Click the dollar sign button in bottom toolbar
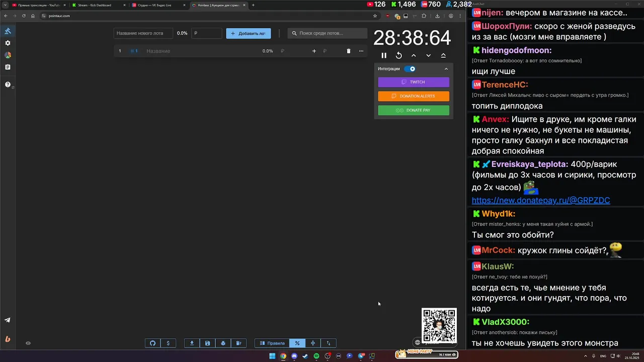Screen dimensions: 644x362 point(168,343)
